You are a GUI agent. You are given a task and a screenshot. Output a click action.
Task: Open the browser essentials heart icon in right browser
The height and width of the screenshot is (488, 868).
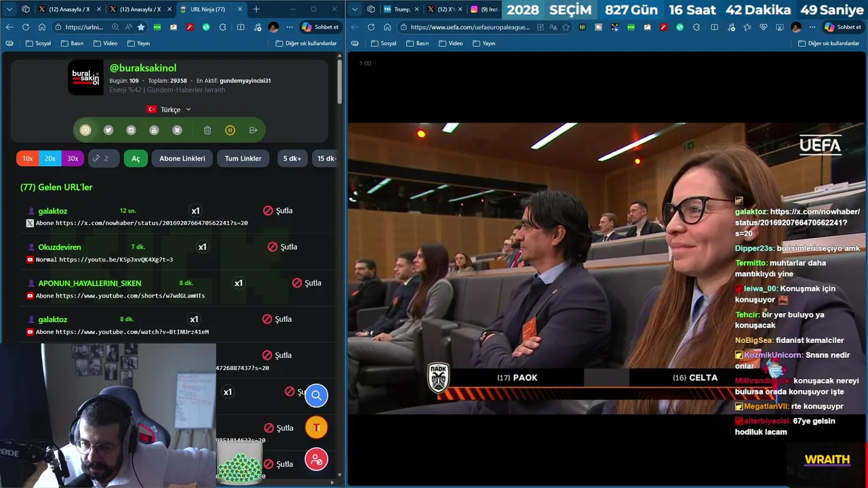pos(763,27)
